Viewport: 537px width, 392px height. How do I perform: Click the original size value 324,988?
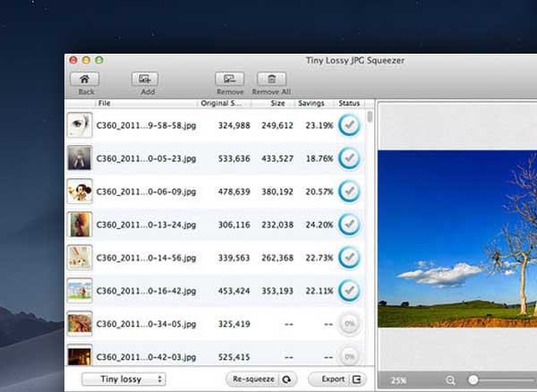click(234, 125)
